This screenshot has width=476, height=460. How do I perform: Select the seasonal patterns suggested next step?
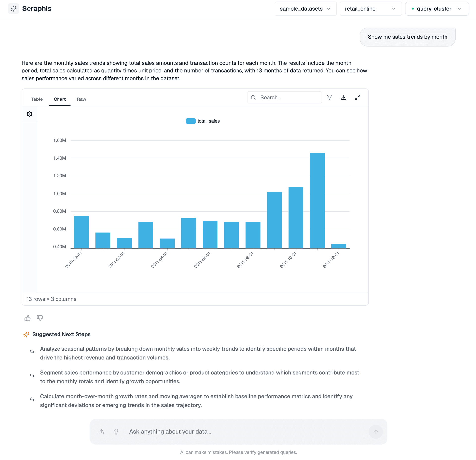[x=198, y=353]
